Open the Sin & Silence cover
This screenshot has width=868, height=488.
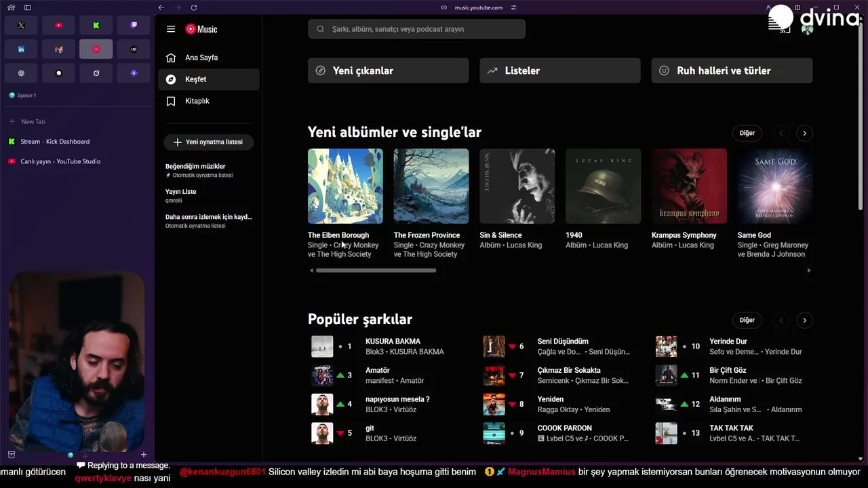[x=517, y=186]
